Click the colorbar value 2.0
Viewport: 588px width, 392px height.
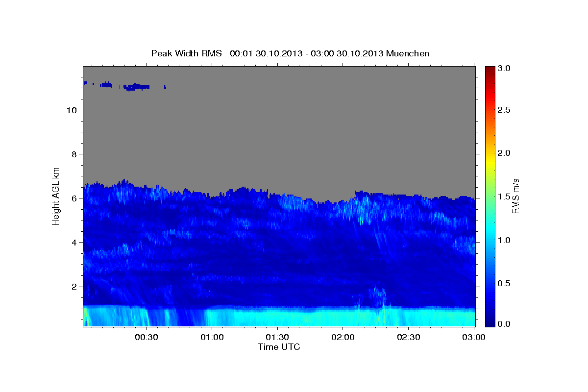[505, 153]
